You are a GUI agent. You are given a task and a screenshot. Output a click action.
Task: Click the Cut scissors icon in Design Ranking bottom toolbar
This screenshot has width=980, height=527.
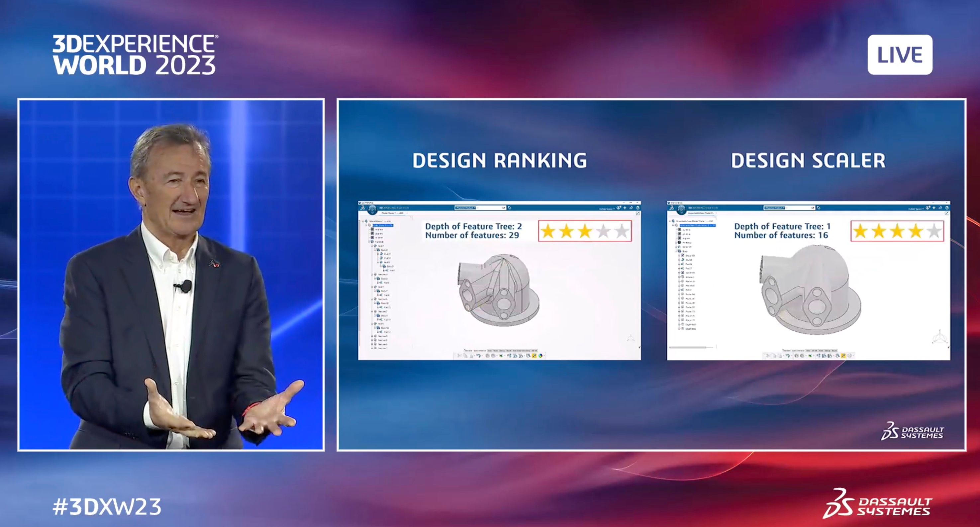(459, 356)
